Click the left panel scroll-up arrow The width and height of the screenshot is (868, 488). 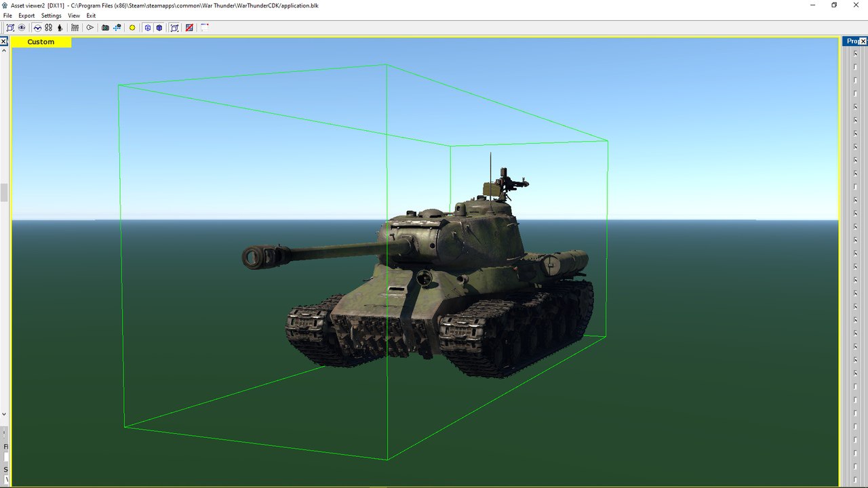(3, 52)
